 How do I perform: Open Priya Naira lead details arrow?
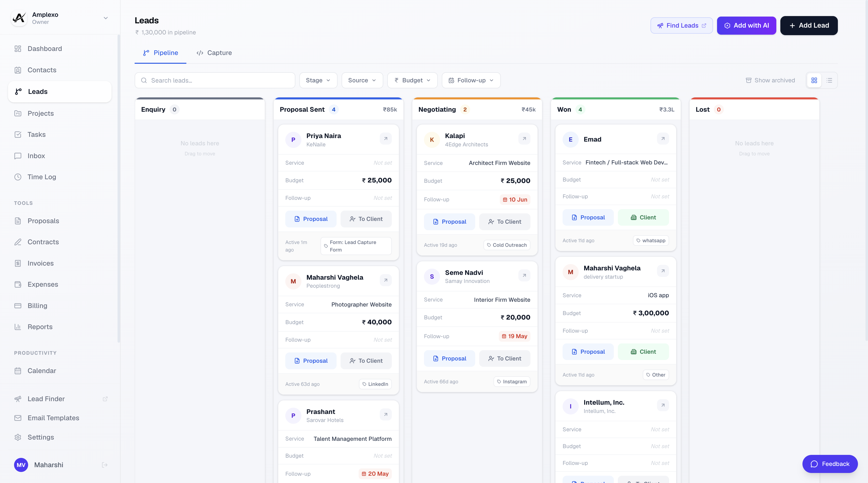click(386, 139)
